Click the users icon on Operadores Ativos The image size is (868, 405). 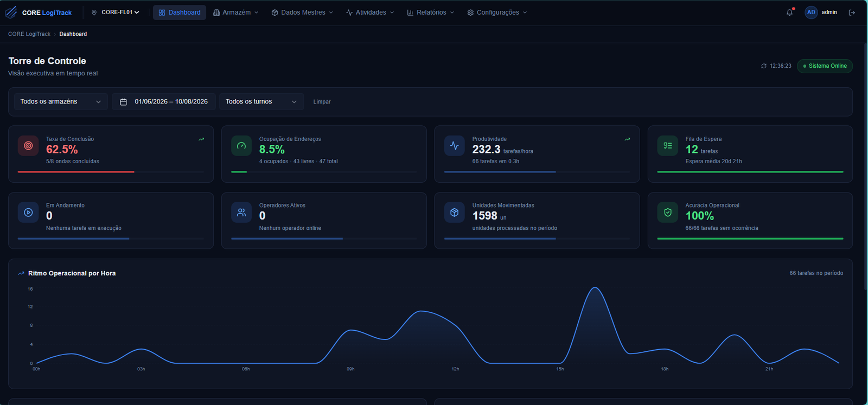(x=241, y=213)
